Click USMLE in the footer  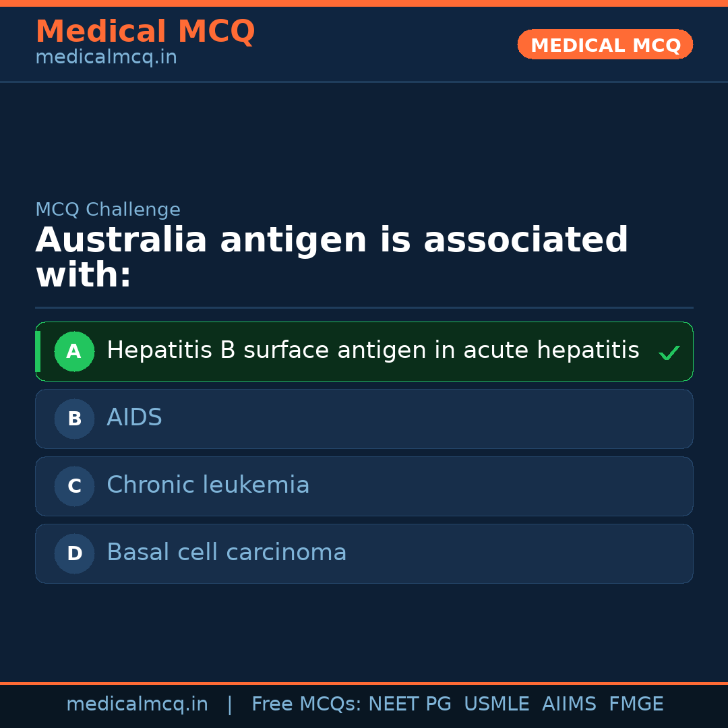pos(496,704)
